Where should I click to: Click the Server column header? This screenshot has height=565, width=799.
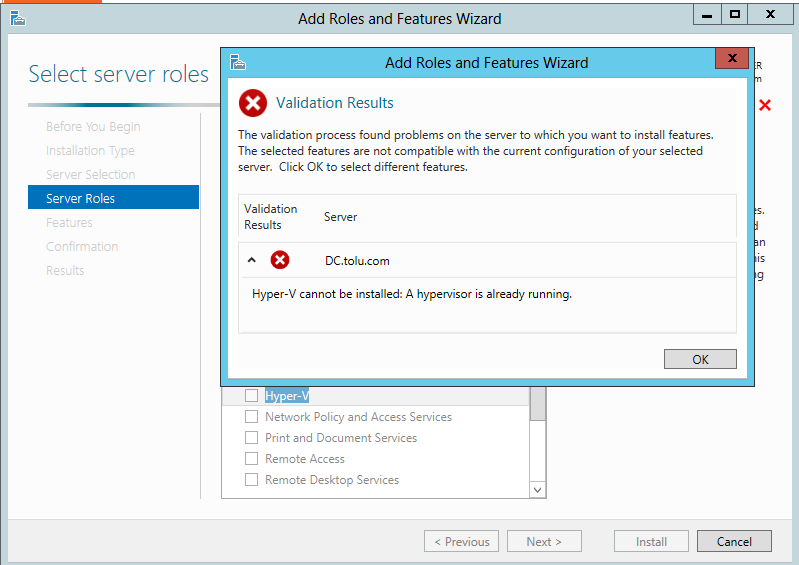(x=340, y=217)
